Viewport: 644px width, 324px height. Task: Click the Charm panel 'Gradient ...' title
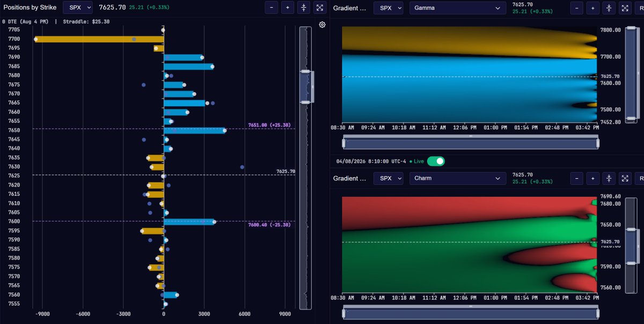[x=350, y=178]
